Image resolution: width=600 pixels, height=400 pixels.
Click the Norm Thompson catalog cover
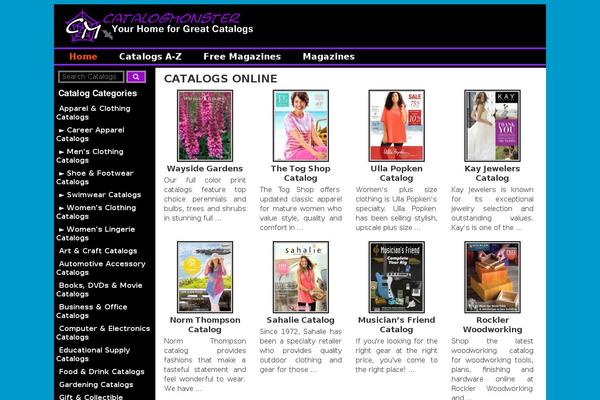click(x=205, y=277)
